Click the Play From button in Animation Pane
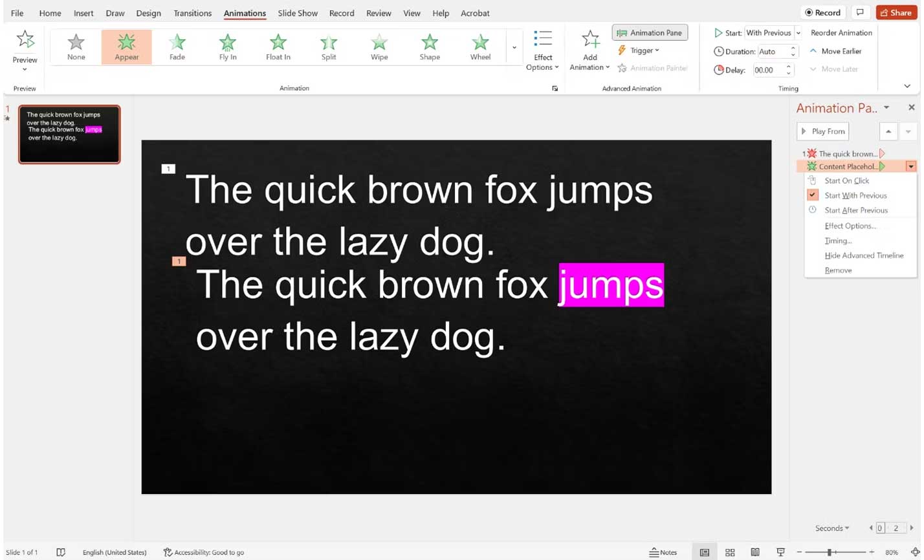Viewport: 924px width, 560px height. click(822, 131)
